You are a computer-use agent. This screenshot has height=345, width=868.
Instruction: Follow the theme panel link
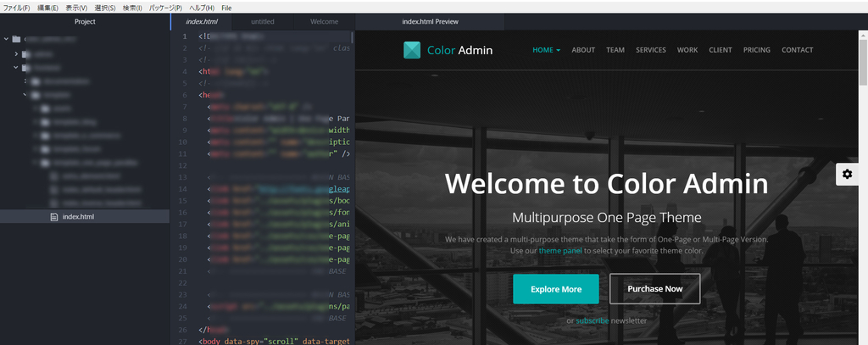point(560,250)
